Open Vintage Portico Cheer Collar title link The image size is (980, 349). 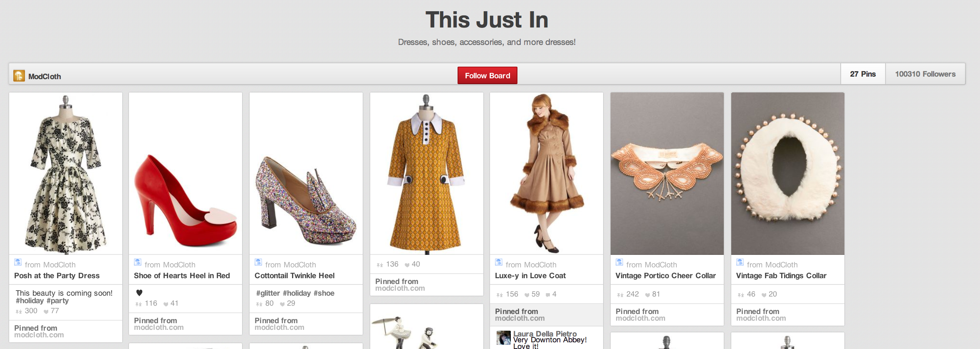[666, 276]
